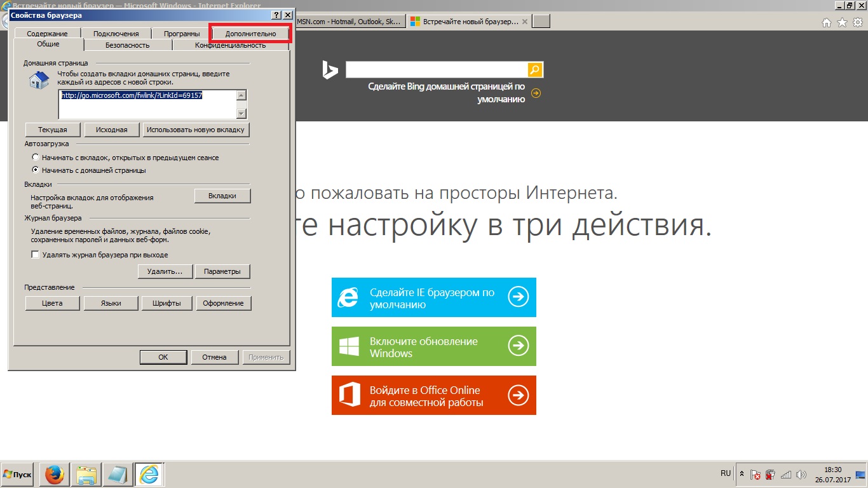
Task: Confirm dialog with OK
Action: pyautogui.click(x=163, y=357)
